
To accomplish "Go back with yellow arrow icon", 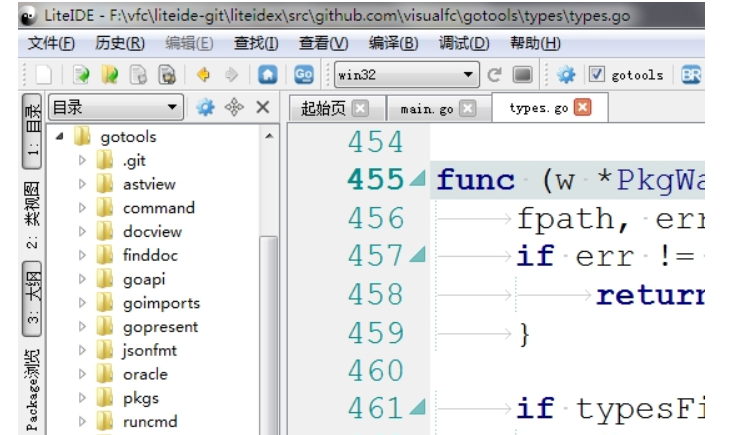I will pyautogui.click(x=203, y=75).
